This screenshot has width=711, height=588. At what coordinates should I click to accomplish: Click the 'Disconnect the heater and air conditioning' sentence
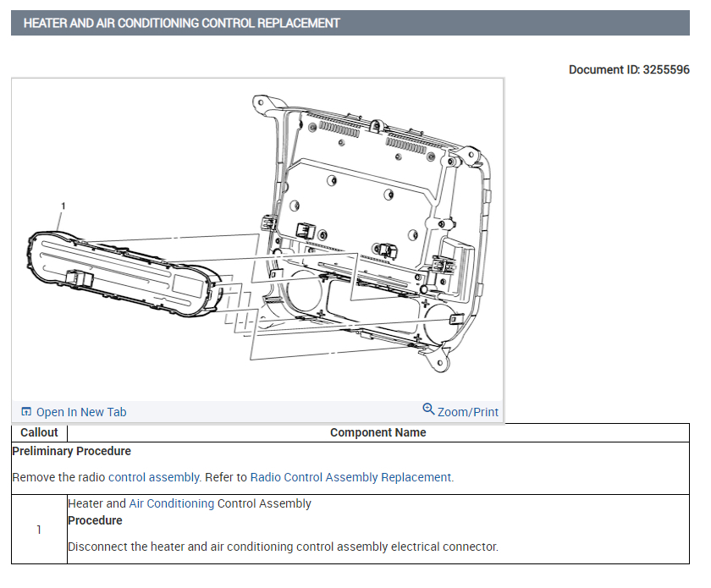[x=283, y=547]
